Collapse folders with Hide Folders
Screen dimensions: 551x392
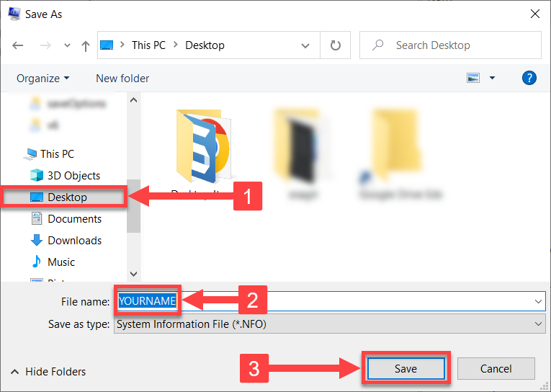click(48, 372)
